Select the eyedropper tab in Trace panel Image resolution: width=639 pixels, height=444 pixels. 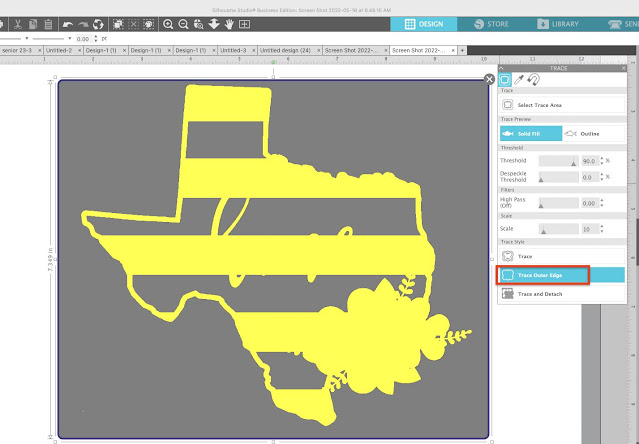519,79
